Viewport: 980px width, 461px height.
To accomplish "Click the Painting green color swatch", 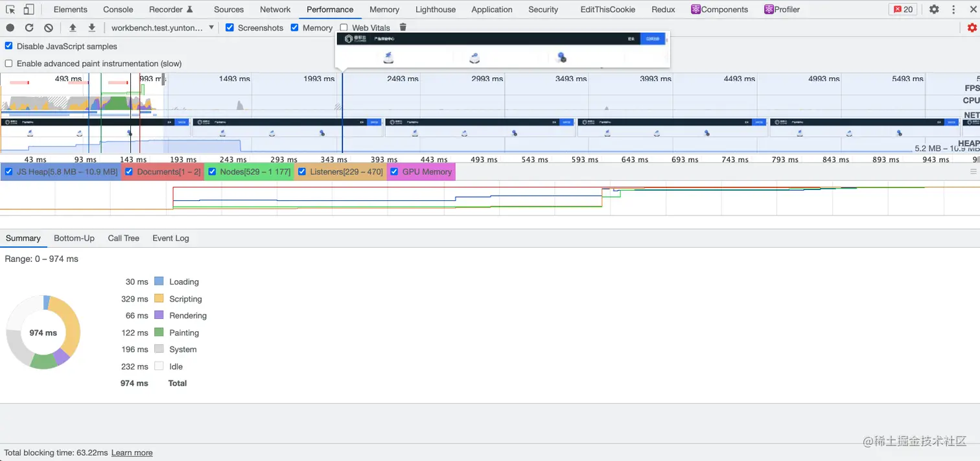I will (x=159, y=332).
